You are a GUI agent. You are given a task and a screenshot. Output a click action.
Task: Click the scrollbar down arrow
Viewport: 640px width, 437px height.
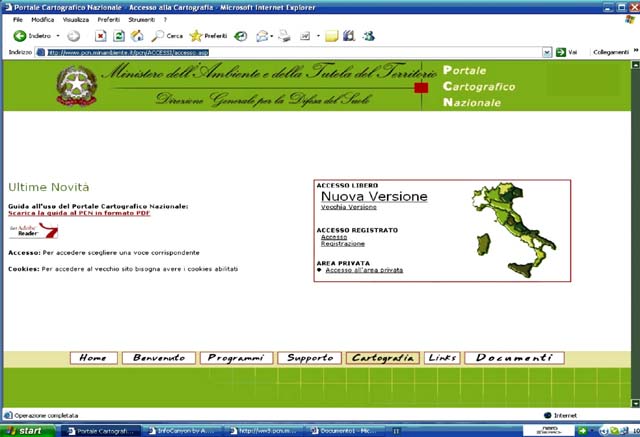(x=636, y=403)
